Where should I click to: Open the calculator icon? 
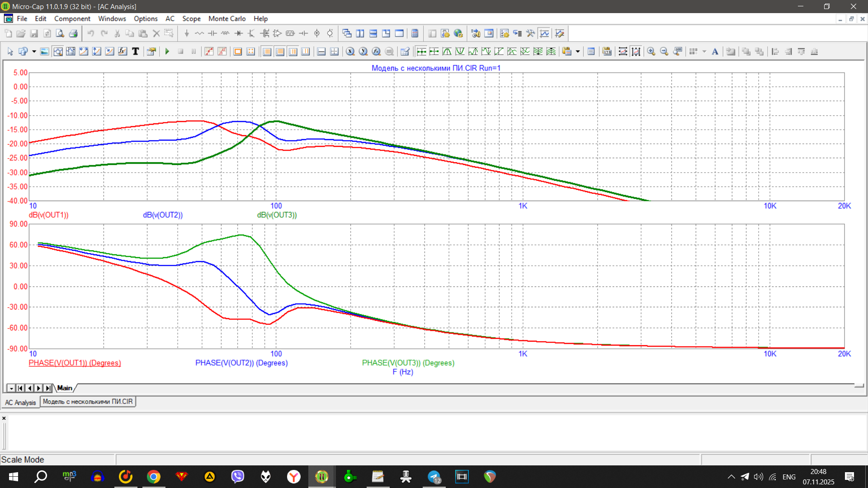click(x=415, y=33)
